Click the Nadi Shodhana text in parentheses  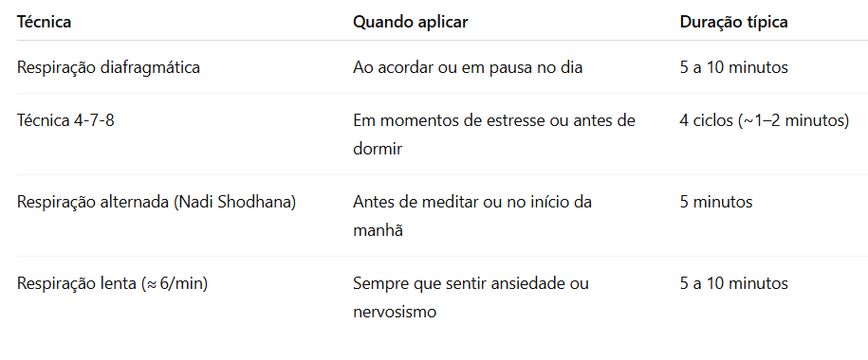pyautogui.click(x=234, y=203)
